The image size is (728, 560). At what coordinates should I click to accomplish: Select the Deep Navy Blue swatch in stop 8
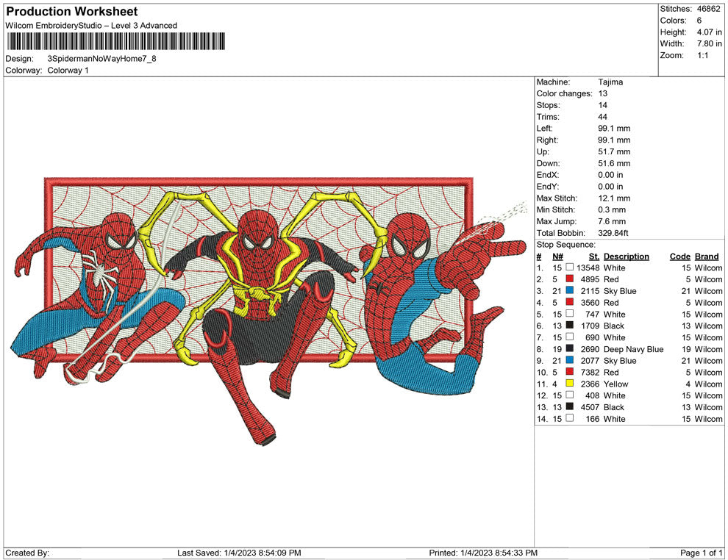pos(569,349)
